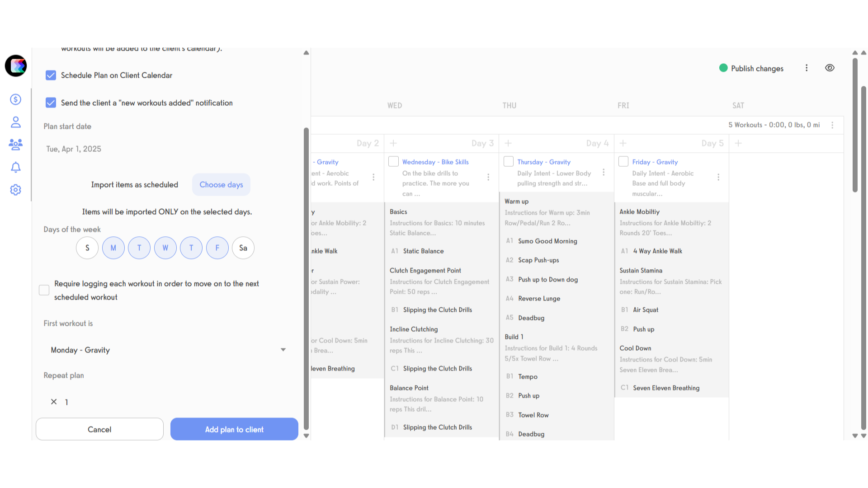The width and height of the screenshot is (868, 488).
Task: Open the Thursday - Gravity workout link
Action: [544, 162]
